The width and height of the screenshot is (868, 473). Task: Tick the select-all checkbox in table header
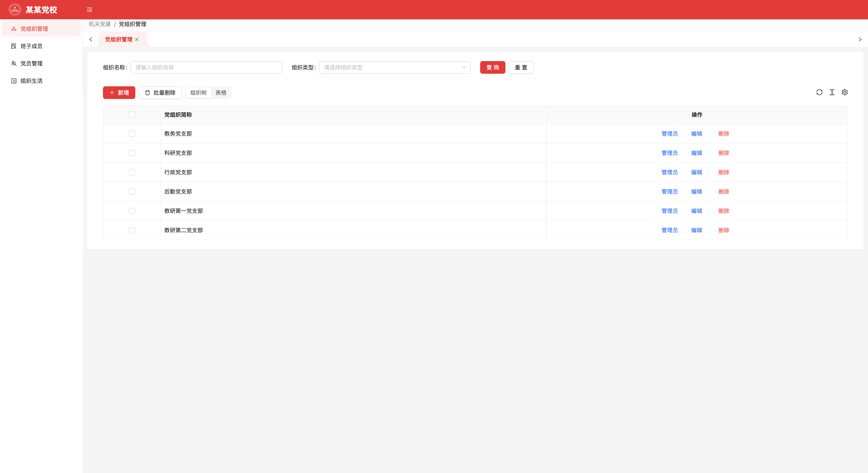[132, 115]
